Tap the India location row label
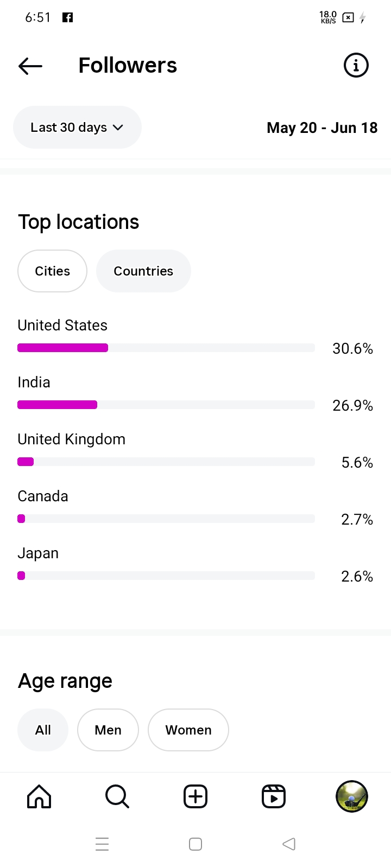 coord(34,382)
